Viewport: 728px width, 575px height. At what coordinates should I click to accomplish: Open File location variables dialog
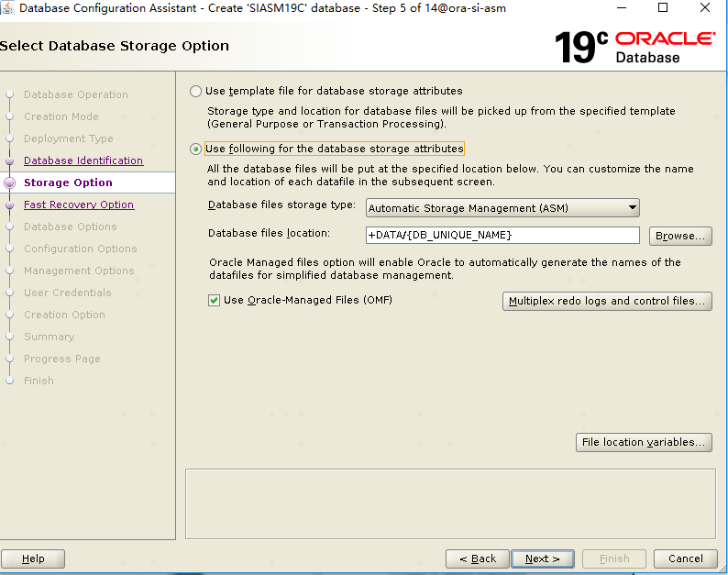click(x=644, y=442)
